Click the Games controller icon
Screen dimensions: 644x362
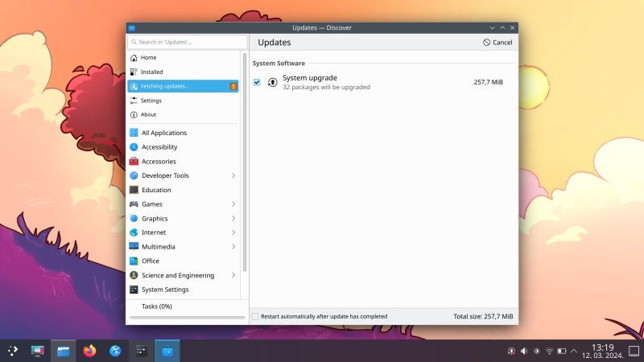134,204
